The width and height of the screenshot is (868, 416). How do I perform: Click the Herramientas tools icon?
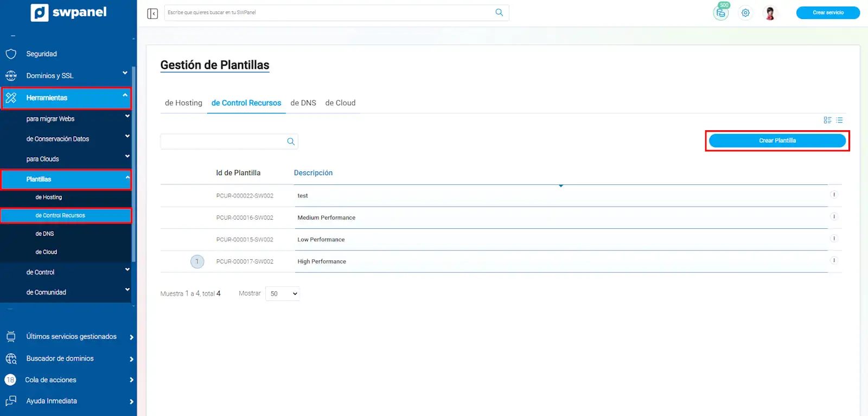click(11, 98)
